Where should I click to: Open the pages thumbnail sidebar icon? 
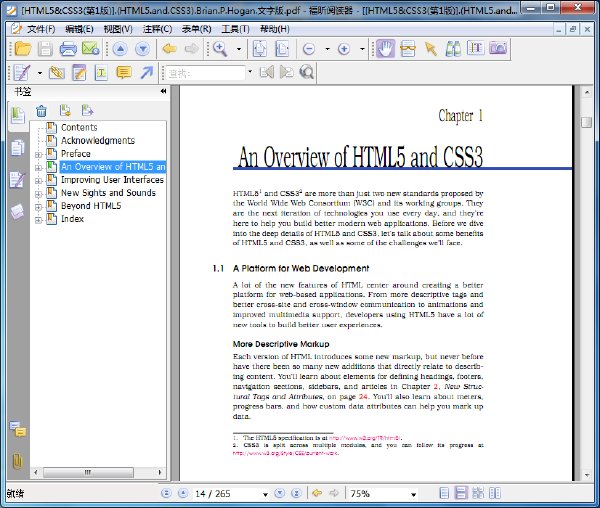pos(18,148)
